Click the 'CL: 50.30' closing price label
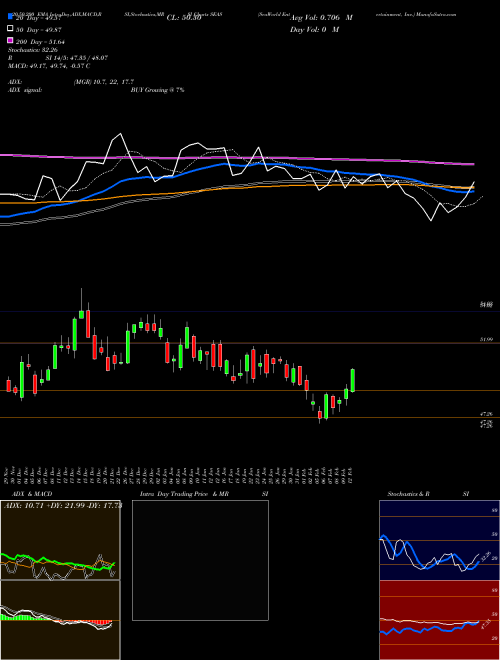This screenshot has width=500, height=660. coord(184,18)
